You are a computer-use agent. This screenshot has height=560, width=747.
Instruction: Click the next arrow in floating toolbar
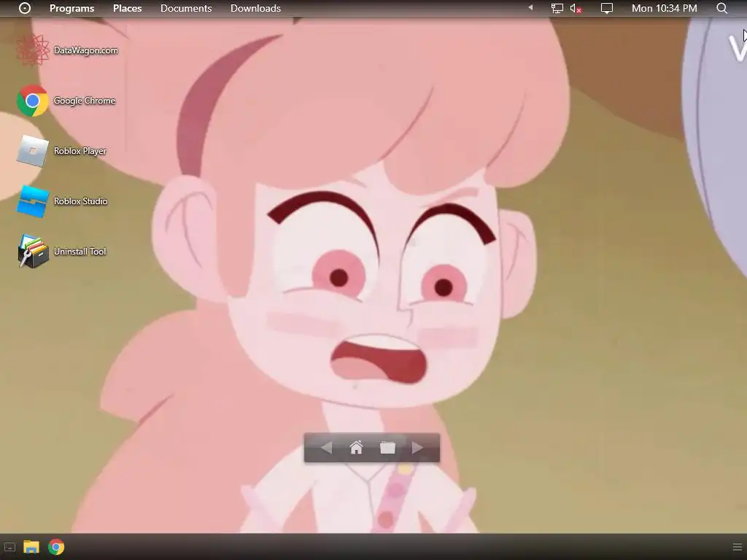pos(417,448)
